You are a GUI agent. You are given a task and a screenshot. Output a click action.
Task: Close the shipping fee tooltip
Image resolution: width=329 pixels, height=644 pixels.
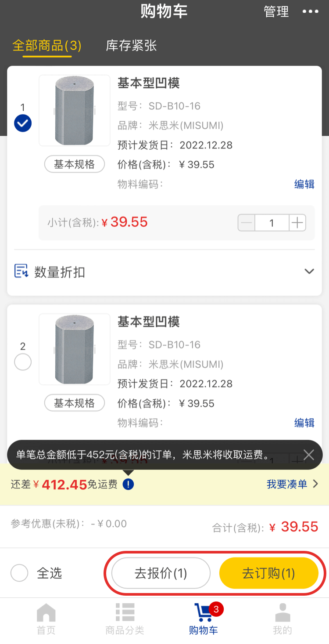click(x=309, y=455)
